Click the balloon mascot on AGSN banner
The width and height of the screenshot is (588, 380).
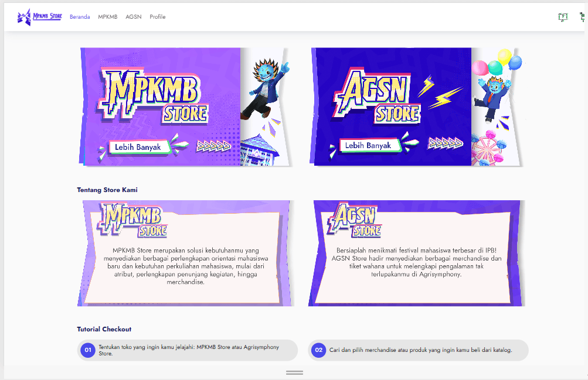click(x=492, y=99)
